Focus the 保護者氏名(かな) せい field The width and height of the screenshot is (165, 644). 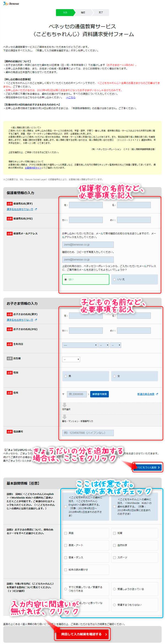[86, 220]
